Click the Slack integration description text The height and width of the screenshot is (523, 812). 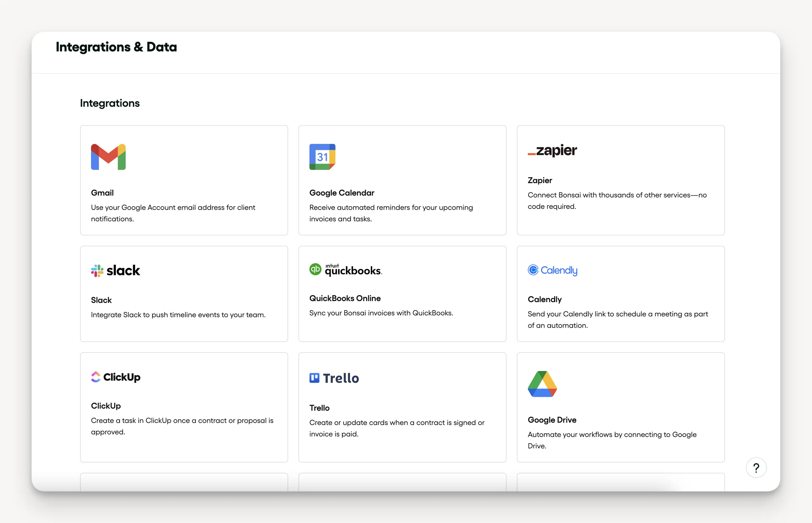pyautogui.click(x=178, y=315)
